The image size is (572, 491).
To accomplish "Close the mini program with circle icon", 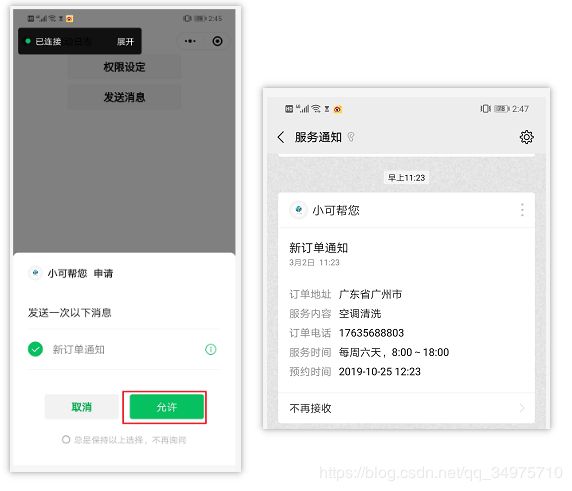I will pyautogui.click(x=217, y=41).
